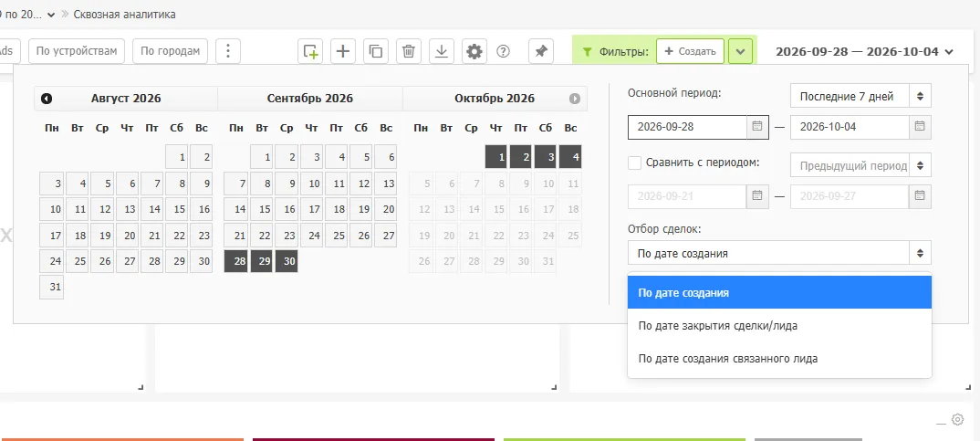Open 'Последние 7 дней' period dropdown
This screenshot has height=441, width=980.
[x=860, y=97]
